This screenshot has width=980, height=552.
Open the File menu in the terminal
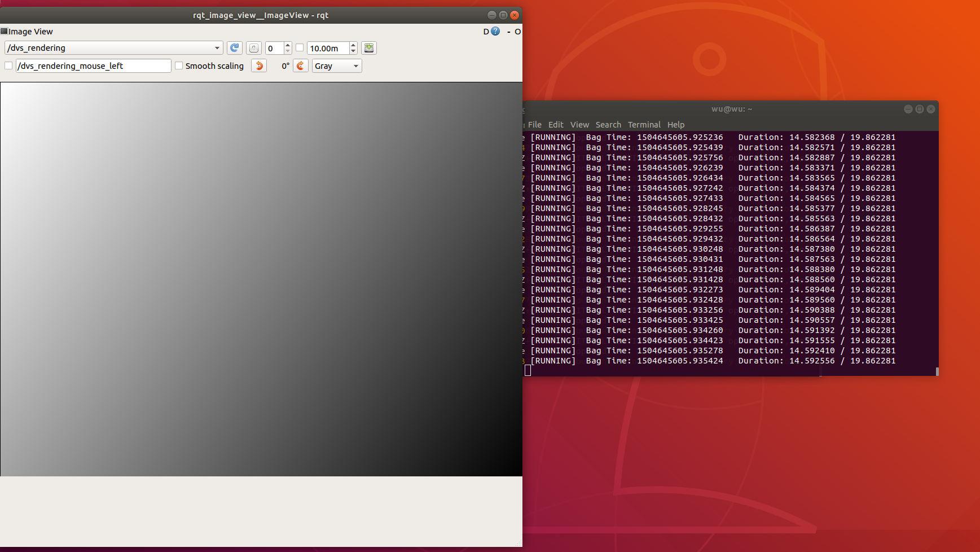click(x=534, y=125)
